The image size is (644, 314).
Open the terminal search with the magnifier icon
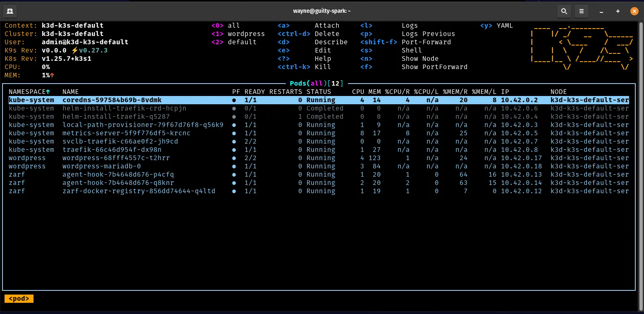tap(564, 11)
